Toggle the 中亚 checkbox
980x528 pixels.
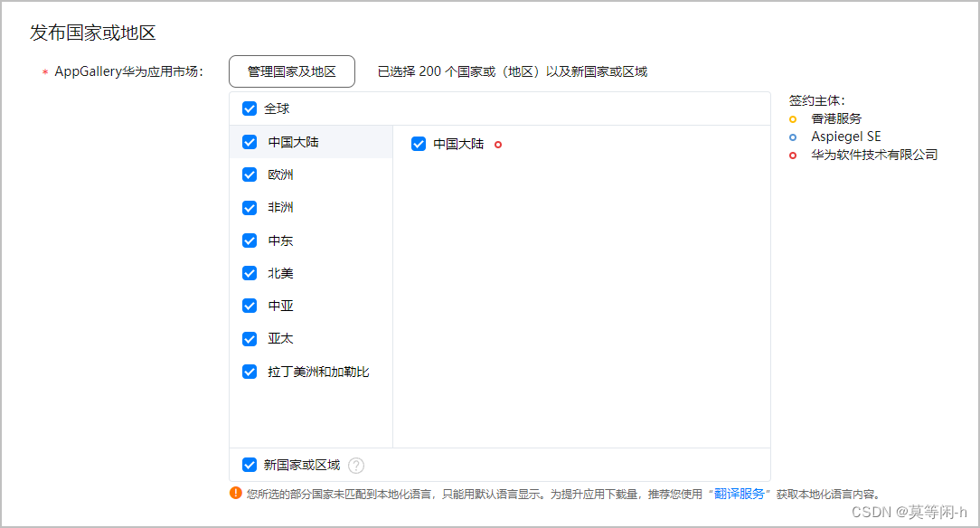[250, 306]
